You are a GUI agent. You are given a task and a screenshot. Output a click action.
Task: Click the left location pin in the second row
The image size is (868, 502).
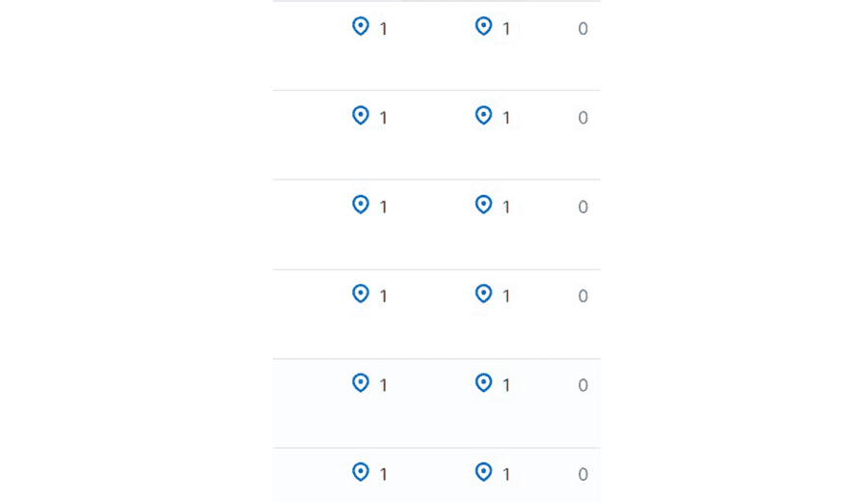[x=361, y=115]
